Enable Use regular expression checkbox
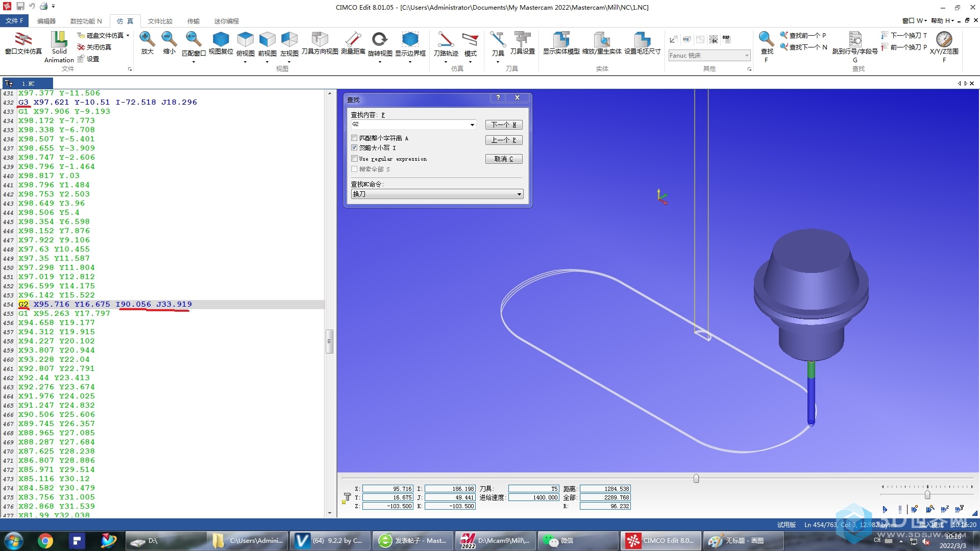The height and width of the screenshot is (551, 980). (354, 159)
